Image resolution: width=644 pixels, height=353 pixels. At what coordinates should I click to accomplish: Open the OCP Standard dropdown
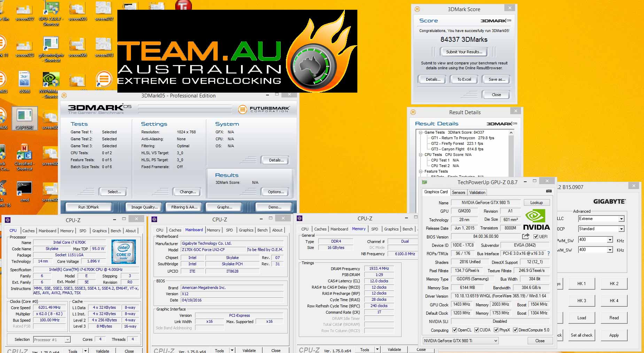[621, 229]
